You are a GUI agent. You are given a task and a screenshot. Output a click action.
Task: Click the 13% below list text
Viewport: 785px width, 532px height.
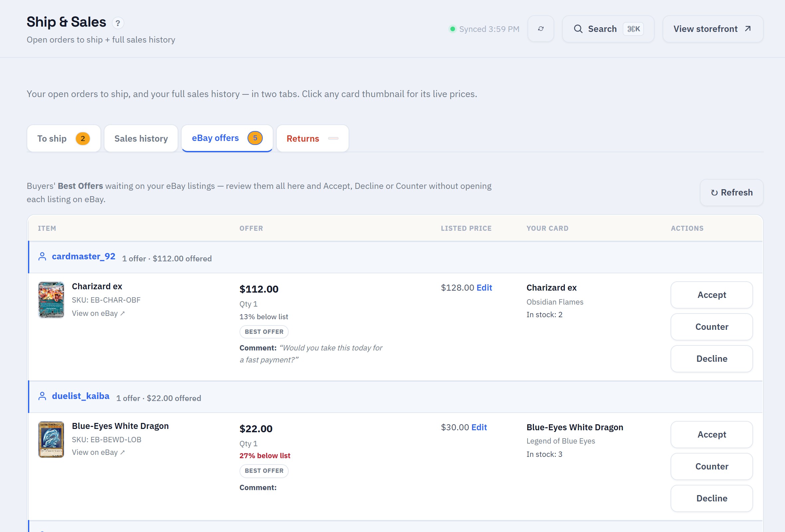pos(263,317)
